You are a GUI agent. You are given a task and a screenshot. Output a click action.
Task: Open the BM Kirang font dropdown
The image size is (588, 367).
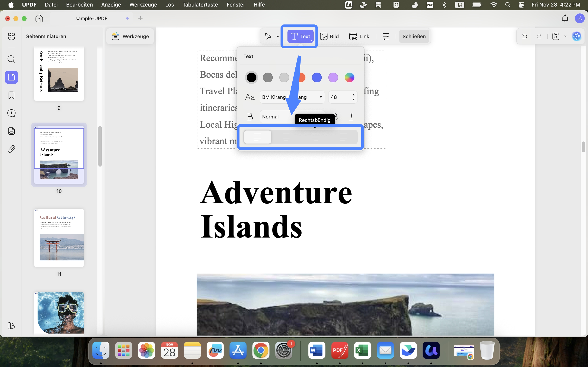point(292,97)
